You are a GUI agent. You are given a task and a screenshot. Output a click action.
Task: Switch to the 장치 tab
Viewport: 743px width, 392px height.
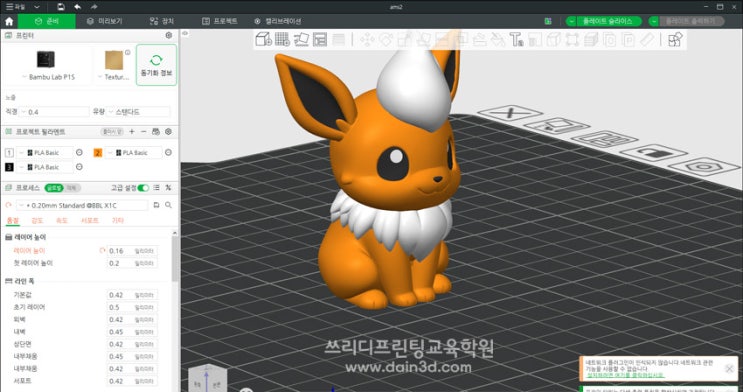[x=162, y=21]
